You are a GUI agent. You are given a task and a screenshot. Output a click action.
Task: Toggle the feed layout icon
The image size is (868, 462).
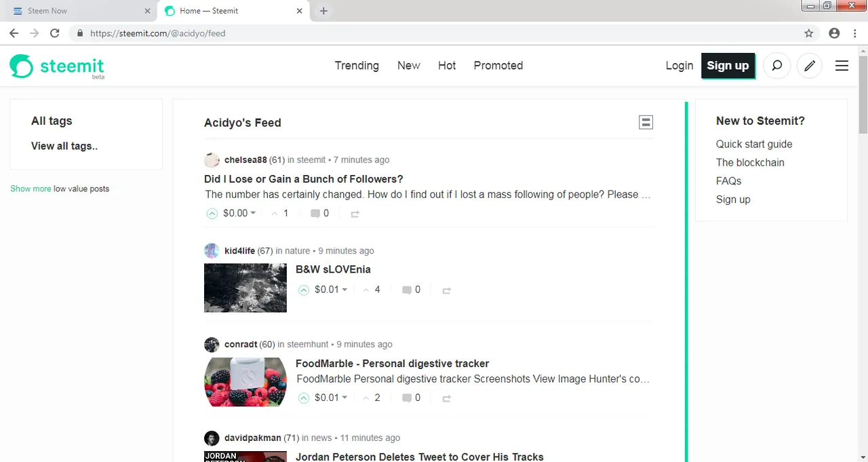(x=646, y=122)
